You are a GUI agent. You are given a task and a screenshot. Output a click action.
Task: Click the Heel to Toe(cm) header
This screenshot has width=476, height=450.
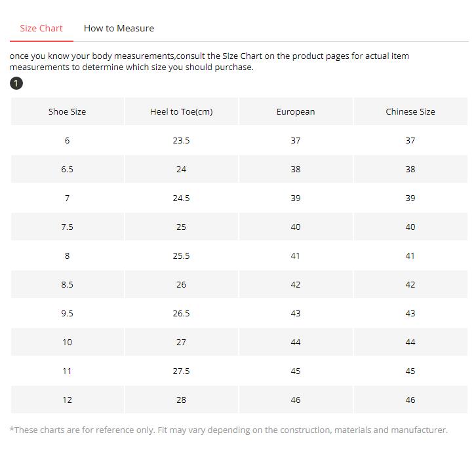[x=181, y=111]
